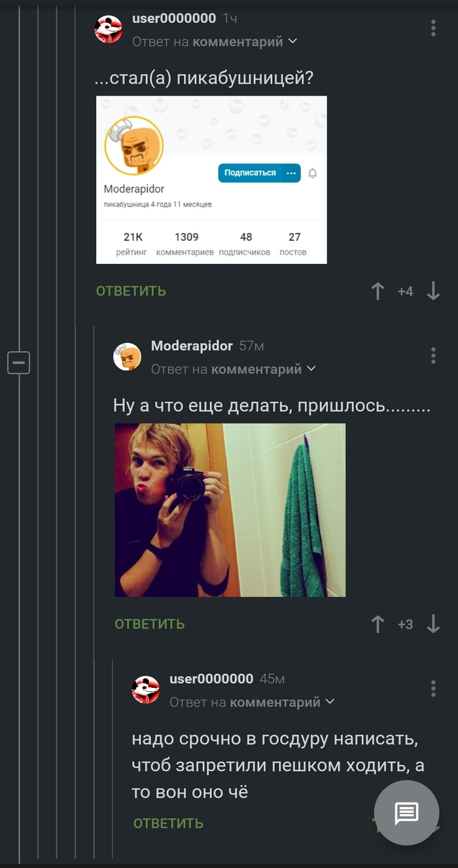This screenshot has width=458, height=868.
Task: Reply to the last comment about госдуру
Action: pyautogui.click(x=168, y=823)
